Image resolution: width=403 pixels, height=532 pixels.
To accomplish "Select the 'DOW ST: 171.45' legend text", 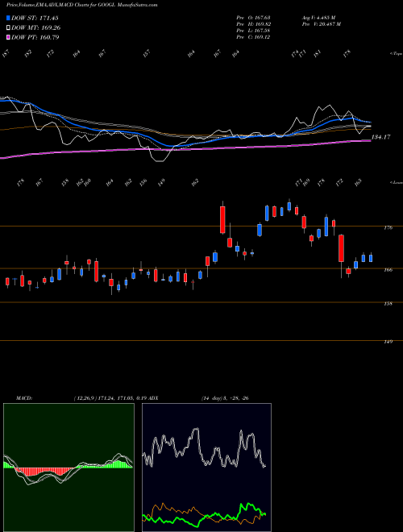I will (x=35, y=18).
